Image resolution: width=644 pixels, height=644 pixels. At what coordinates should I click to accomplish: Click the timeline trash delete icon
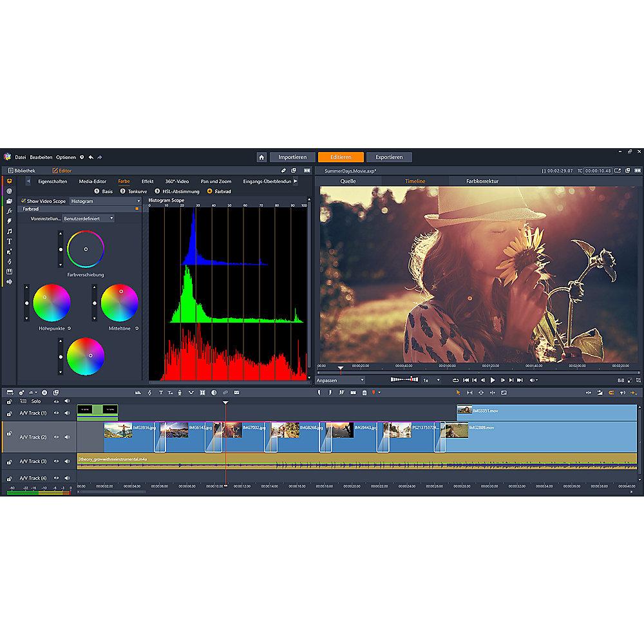[x=365, y=393]
